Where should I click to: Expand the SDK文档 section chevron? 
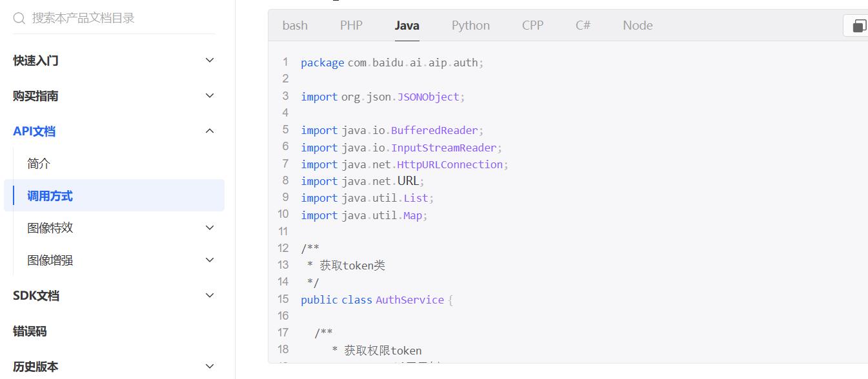click(209, 295)
